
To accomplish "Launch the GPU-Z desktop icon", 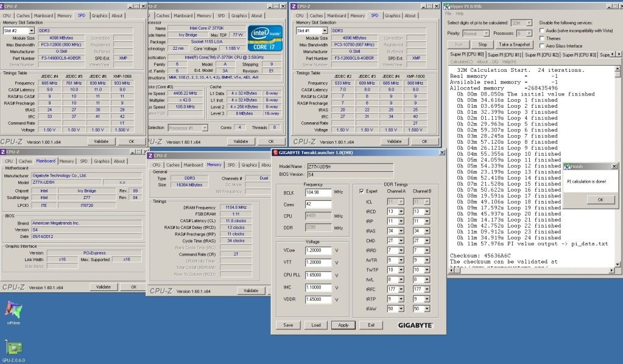I will coord(13,348).
